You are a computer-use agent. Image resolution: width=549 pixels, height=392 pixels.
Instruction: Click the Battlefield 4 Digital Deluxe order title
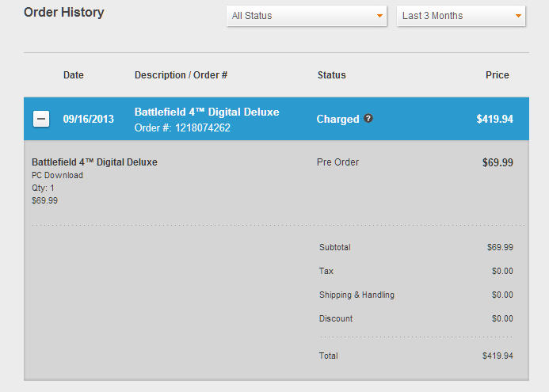tap(207, 112)
